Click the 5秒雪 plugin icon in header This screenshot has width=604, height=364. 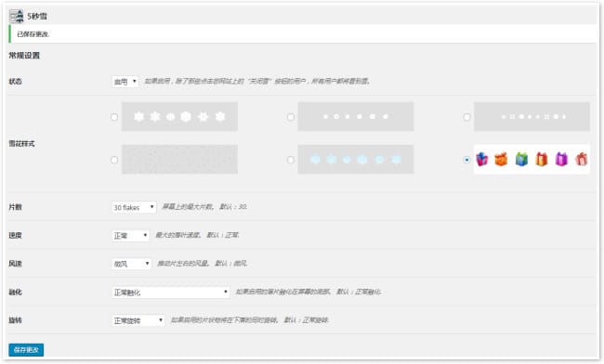pos(17,16)
